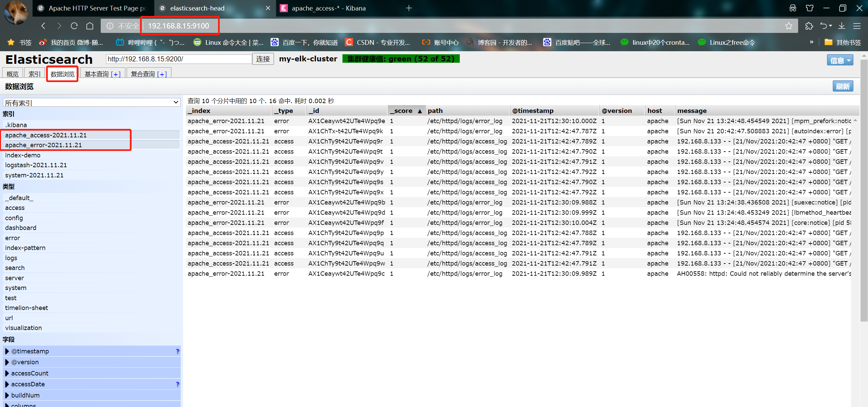The width and height of the screenshot is (868, 407).
Task: Focus the Elasticsearch URL input field
Action: click(179, 59)
